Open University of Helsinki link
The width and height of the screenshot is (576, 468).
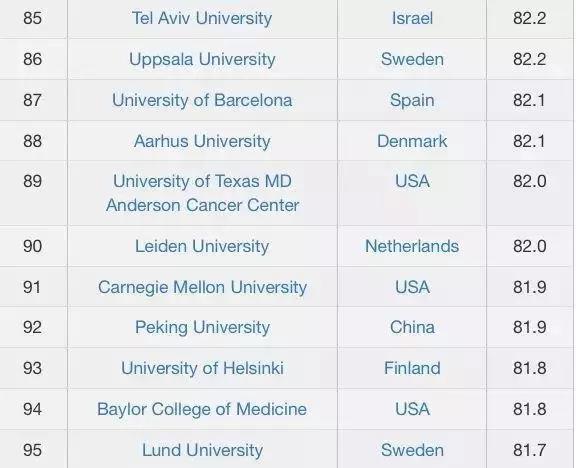point(202,368)
